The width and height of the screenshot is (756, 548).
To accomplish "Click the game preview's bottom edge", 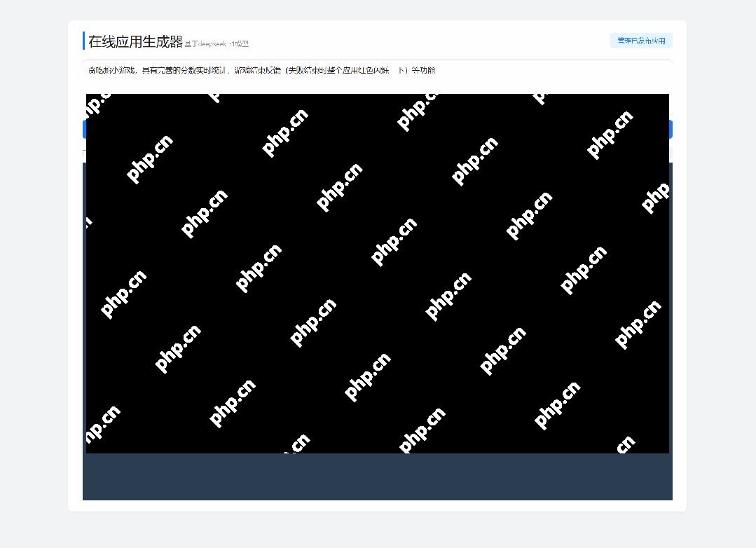I will pos(377,451).
